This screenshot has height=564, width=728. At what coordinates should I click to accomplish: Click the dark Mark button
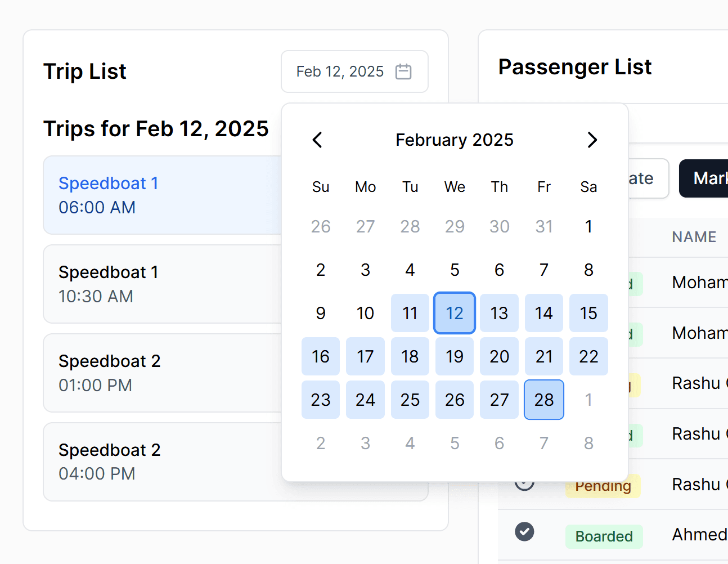pyautogui.click(x=706, y=178)
